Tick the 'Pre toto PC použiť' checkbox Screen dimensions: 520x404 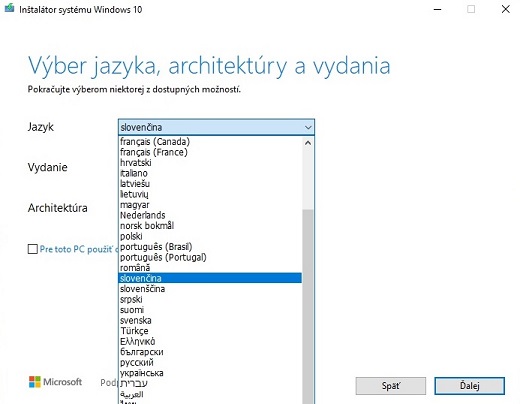pos(32,249)
